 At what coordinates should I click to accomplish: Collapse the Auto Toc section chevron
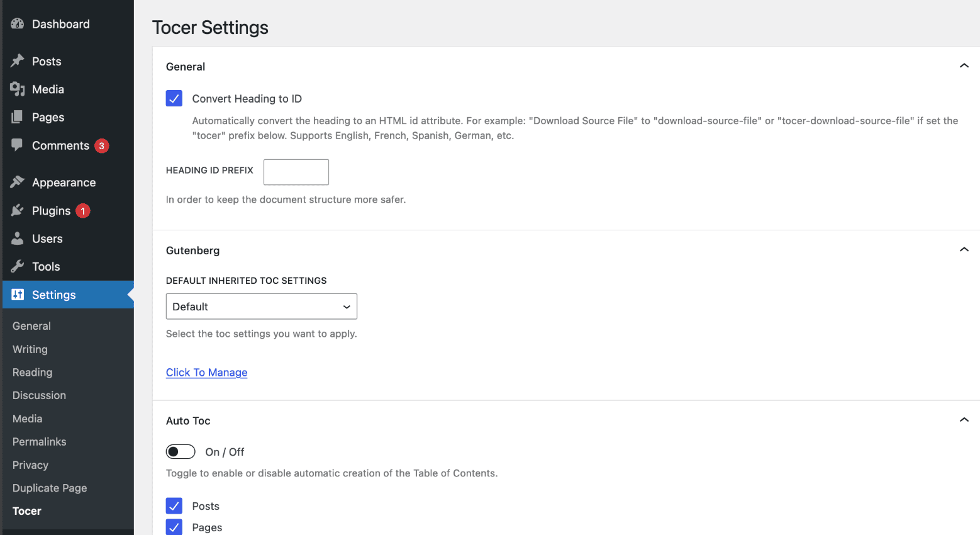964,420
